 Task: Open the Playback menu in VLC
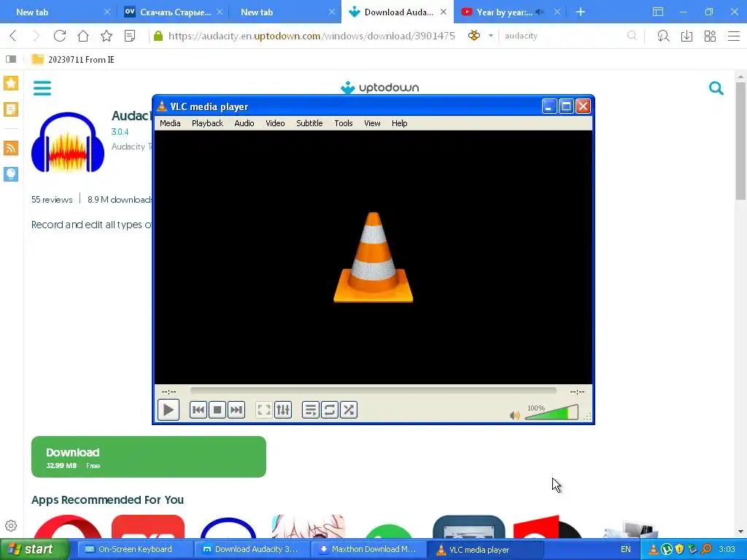[x=207, y=122]
